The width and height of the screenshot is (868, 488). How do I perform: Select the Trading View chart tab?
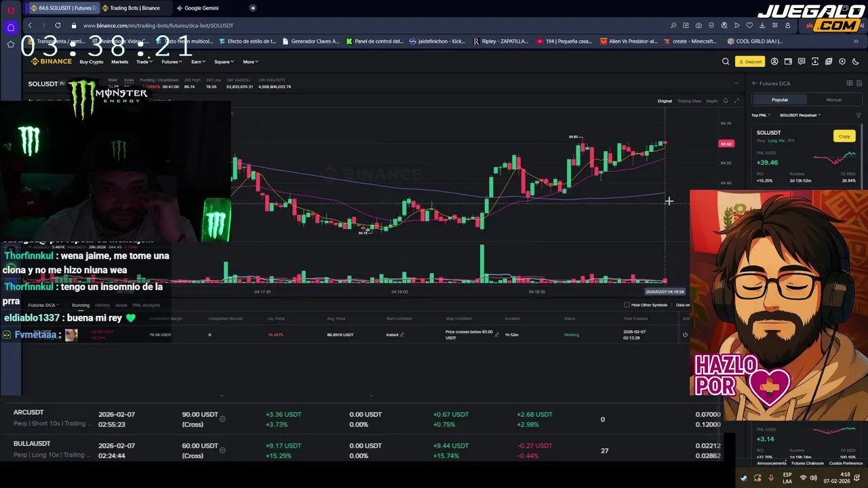pyautogui.click(x=689, y=101)
